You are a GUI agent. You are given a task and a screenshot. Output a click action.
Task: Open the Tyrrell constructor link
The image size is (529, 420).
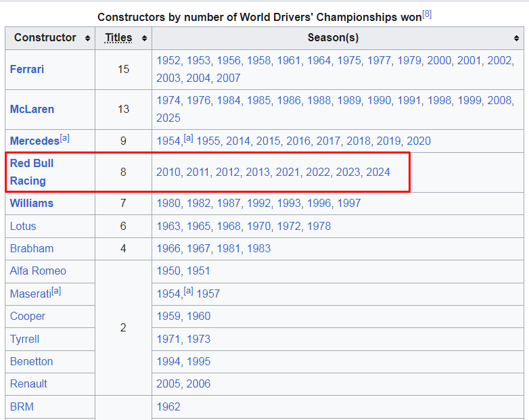pyautogui.click(x=24, y=339)
